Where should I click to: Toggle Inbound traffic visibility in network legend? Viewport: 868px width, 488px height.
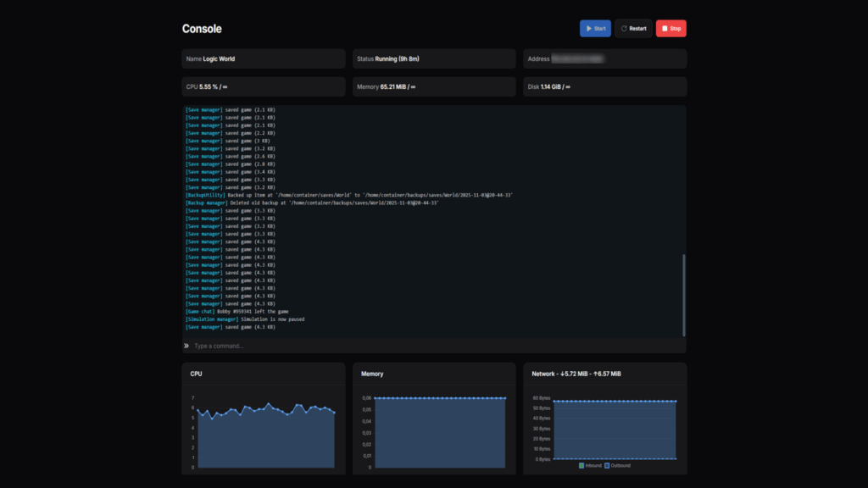click(x=591, y=465)
